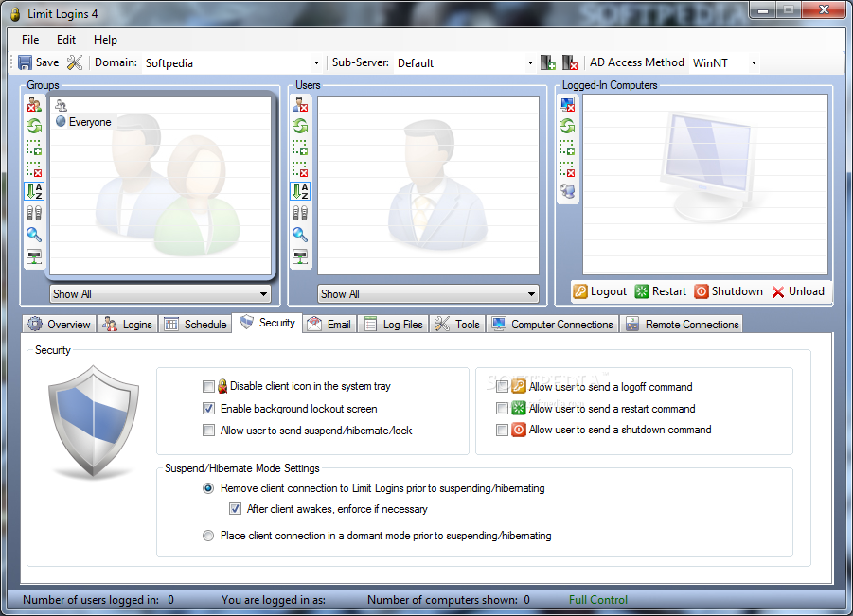Click select all icon in Logged-In Computers
This screenshot has height=616, width=853.
click(x=567, y=148)
